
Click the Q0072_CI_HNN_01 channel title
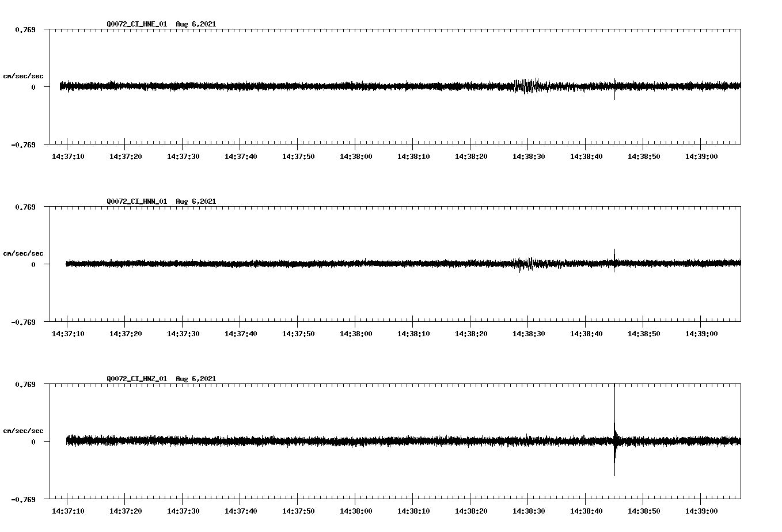click(x=137, y=202)
